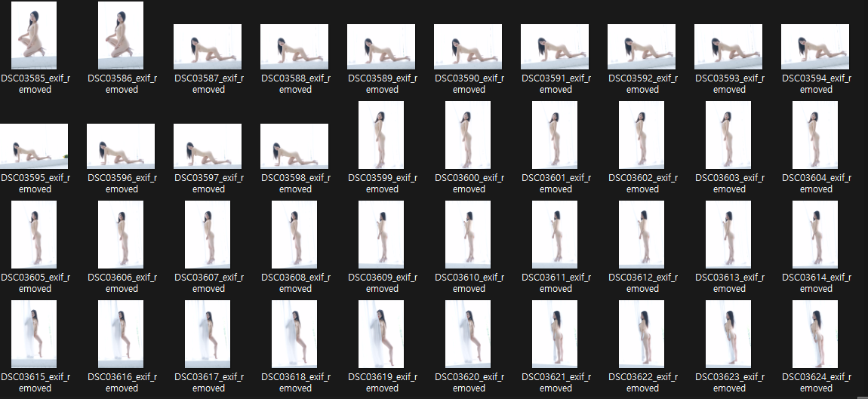Image resolution: width=868 pixels, height=399 pixels.
Task: Click the DSC03594_exif_removed thumbnail
Action: [x=815, y=47]
